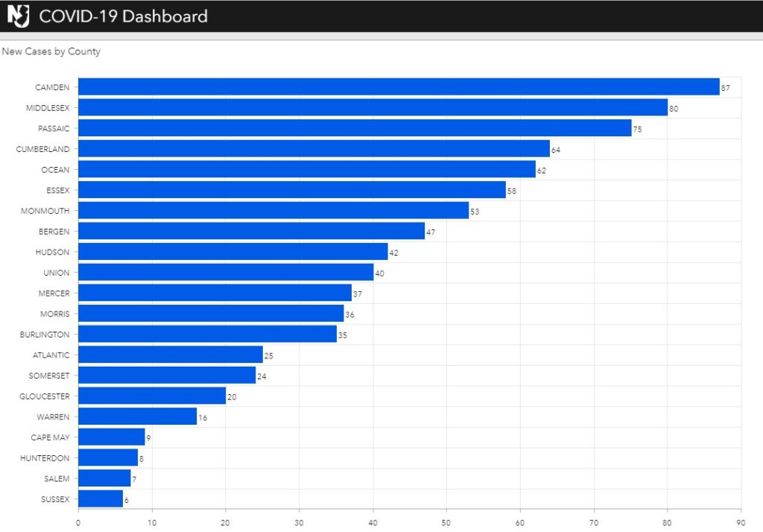The height and width of the screenshot is (532, 763).
Task: Click the 50 tick label on x-axis
Action: [x=446, y=523]
